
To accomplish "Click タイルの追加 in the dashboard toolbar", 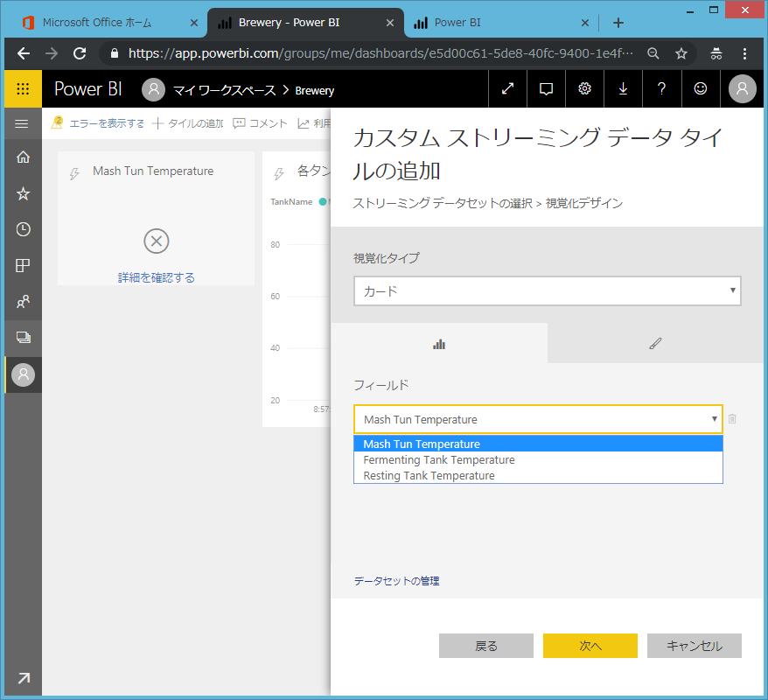I will 188,123.
